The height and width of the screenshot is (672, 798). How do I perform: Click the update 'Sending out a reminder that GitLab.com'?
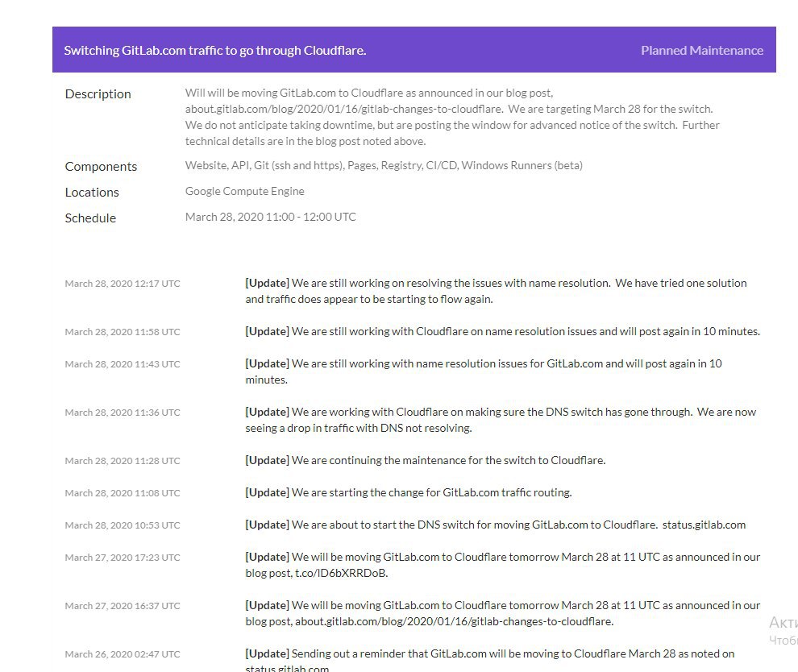[x=489, y=660]
